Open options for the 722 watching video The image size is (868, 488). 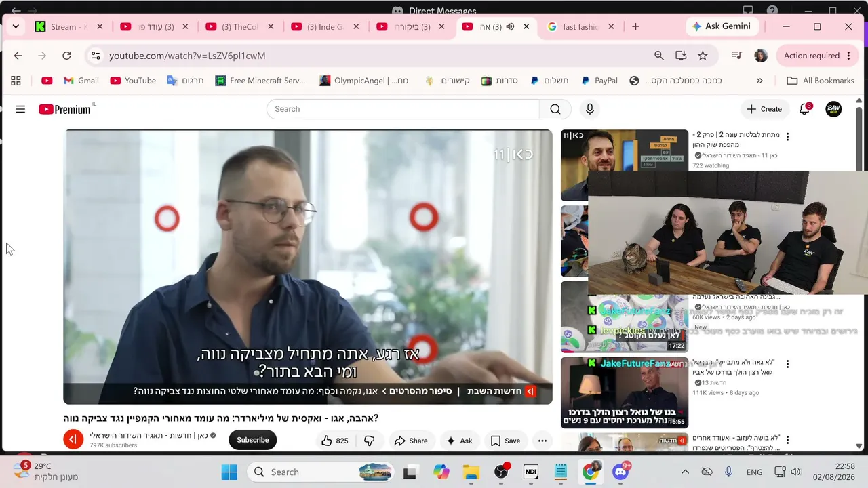click(788, 137)
